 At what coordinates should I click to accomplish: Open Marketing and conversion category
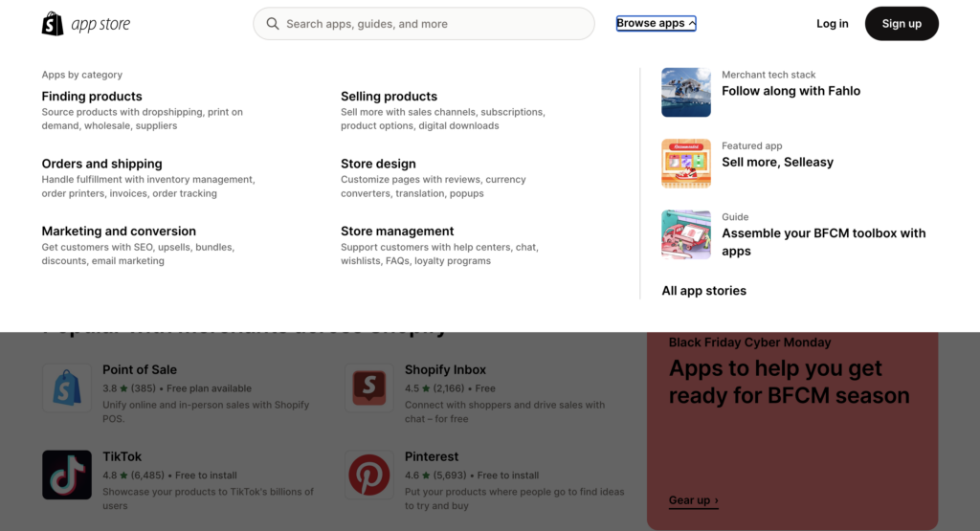click(119, 232)
